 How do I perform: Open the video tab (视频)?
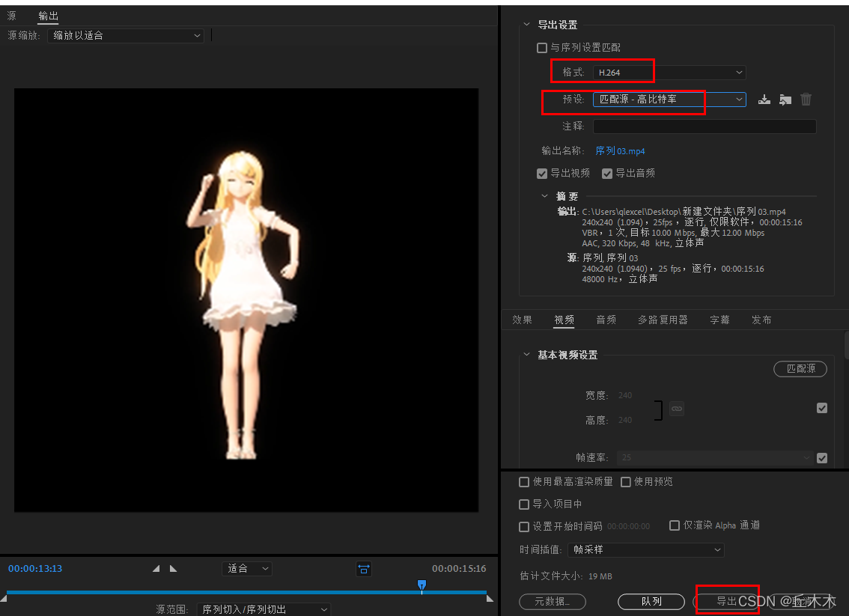[x=565, y=320]
